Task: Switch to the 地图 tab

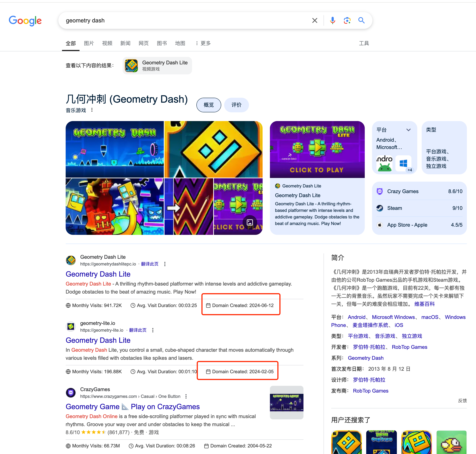Action: click(180, 43)
